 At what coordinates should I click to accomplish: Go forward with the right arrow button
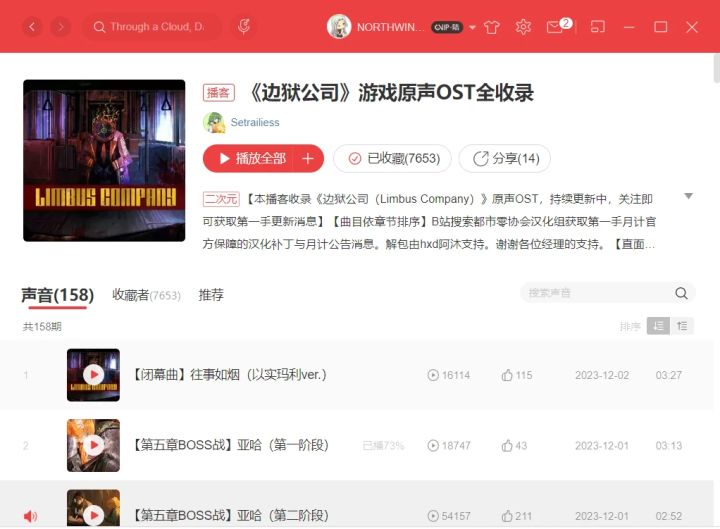61,27
